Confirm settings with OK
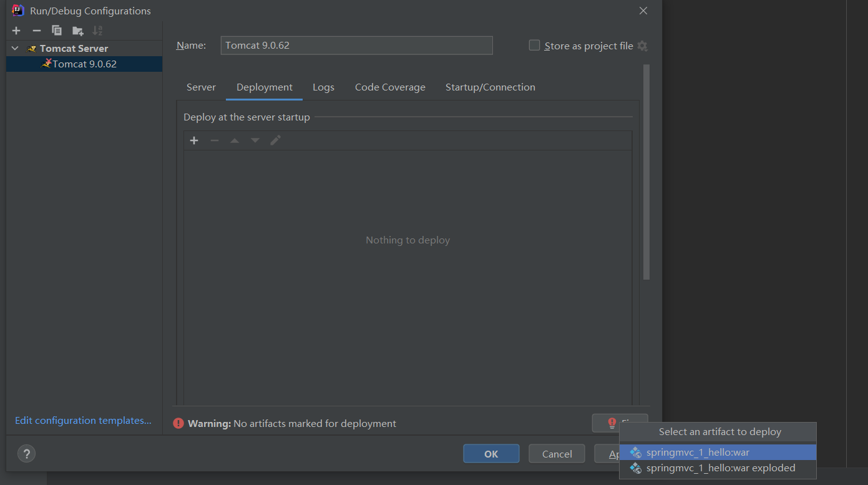 coord(491,454)
